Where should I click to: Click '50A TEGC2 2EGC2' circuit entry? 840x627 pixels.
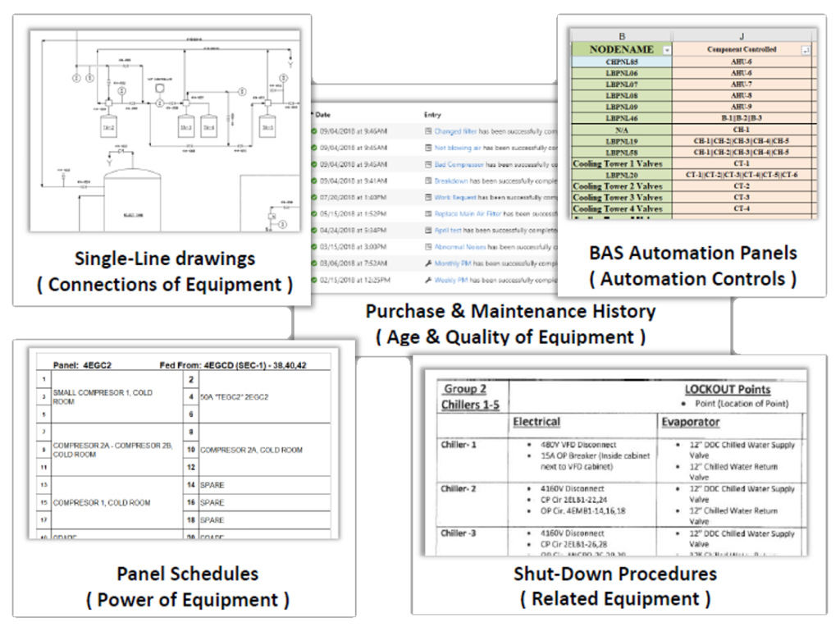point(234,397)
